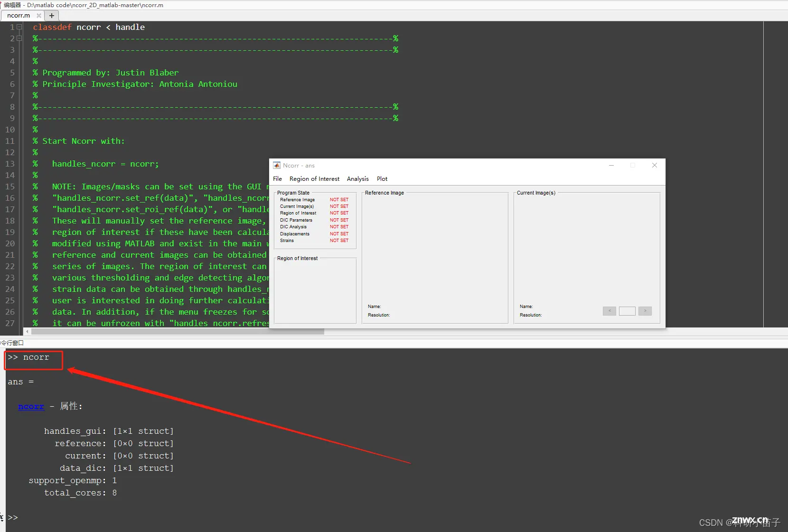Viewport: 788px width, 532px height.
Task: Click 'Principle Investigator: Antonia Antoniou' comment line
Action: pyautogui.click(x=135, y=84)
